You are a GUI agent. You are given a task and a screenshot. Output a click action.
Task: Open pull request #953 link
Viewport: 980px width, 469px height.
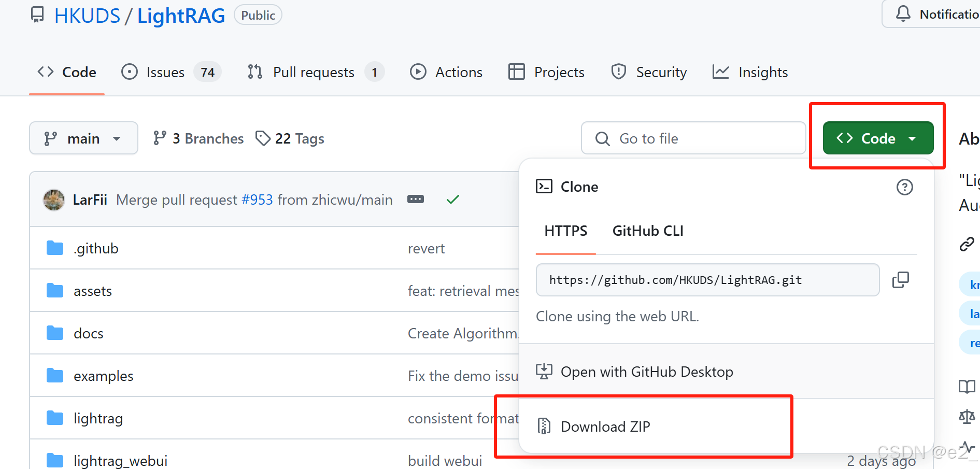pos(257,200)
